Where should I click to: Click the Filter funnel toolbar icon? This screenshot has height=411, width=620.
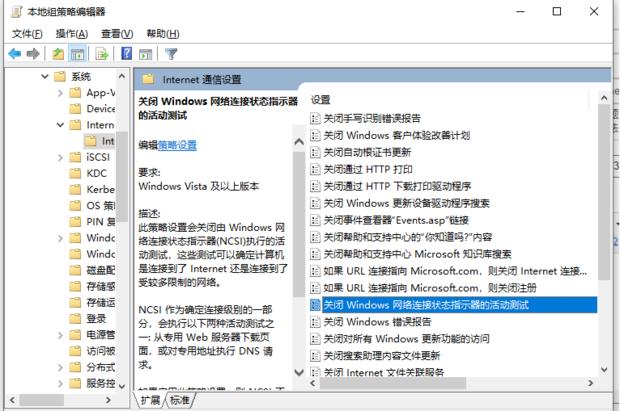tap(171, 53)
